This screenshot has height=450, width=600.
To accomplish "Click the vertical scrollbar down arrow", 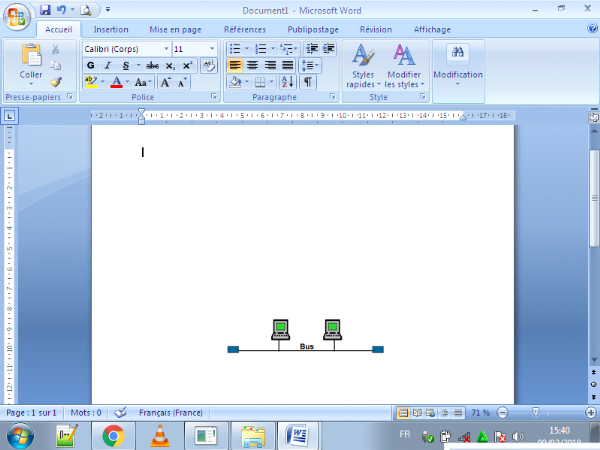I will tap(594, 360).
